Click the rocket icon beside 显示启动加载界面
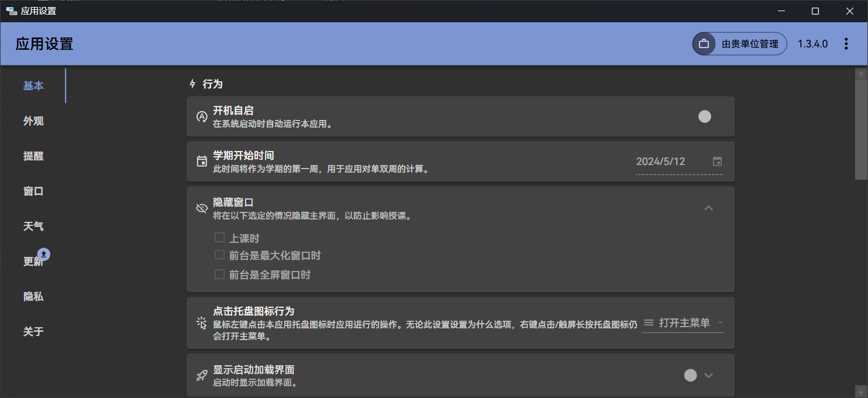868x398 pixels. (202, 375)
